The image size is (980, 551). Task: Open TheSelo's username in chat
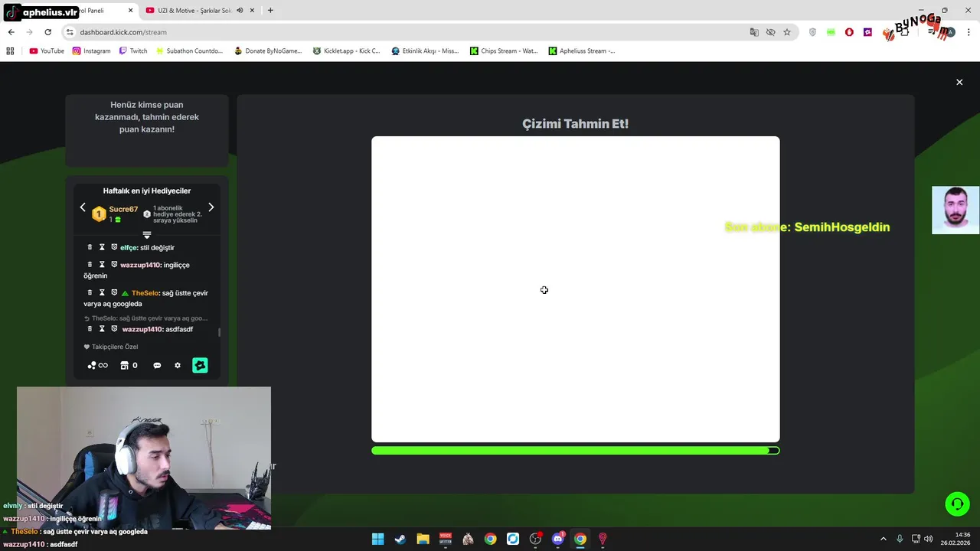point(145,293)
